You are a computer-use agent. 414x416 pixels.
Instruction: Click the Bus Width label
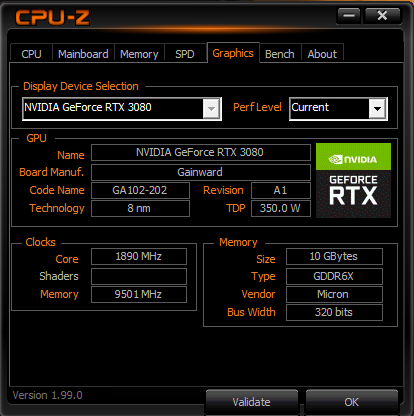coord(251,312)
